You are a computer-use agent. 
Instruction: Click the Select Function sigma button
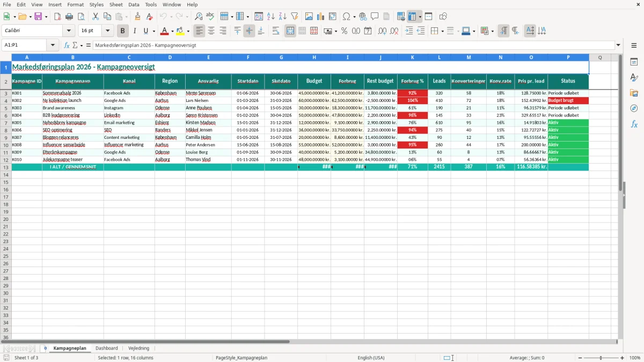[75, 45]
